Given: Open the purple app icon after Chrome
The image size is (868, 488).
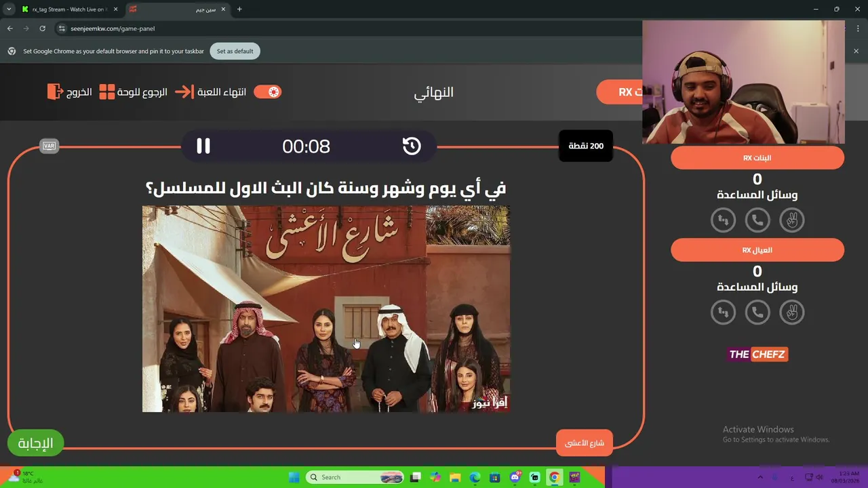Looking at the screenshot, I should pyautogui.click(x=574, y=477).
